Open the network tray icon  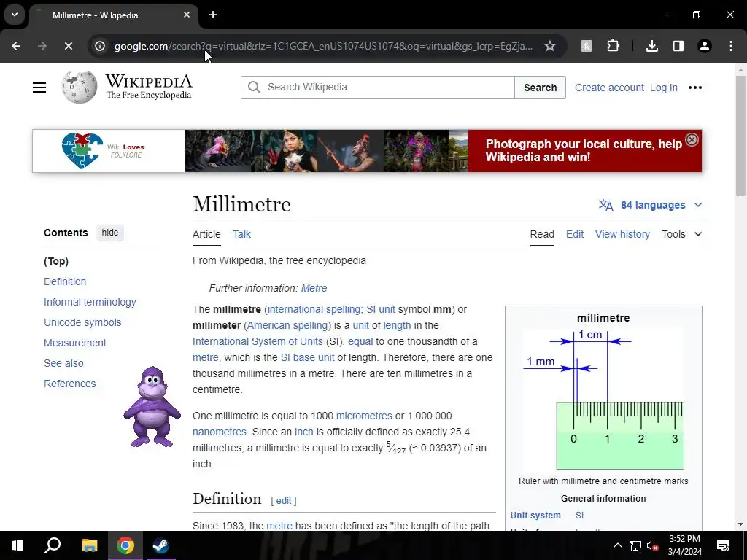pos(635,545)
